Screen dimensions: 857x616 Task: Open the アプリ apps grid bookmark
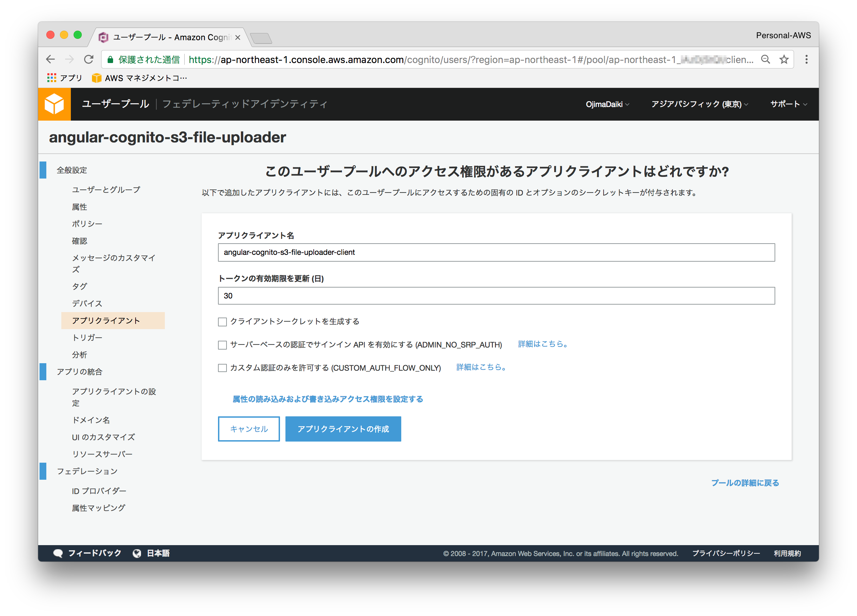[64, 78]
